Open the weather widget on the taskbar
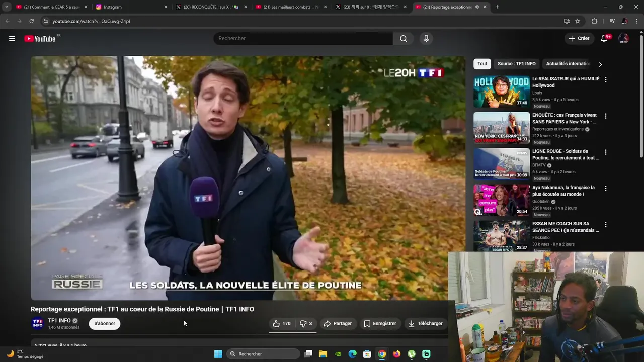 point(25,354)
